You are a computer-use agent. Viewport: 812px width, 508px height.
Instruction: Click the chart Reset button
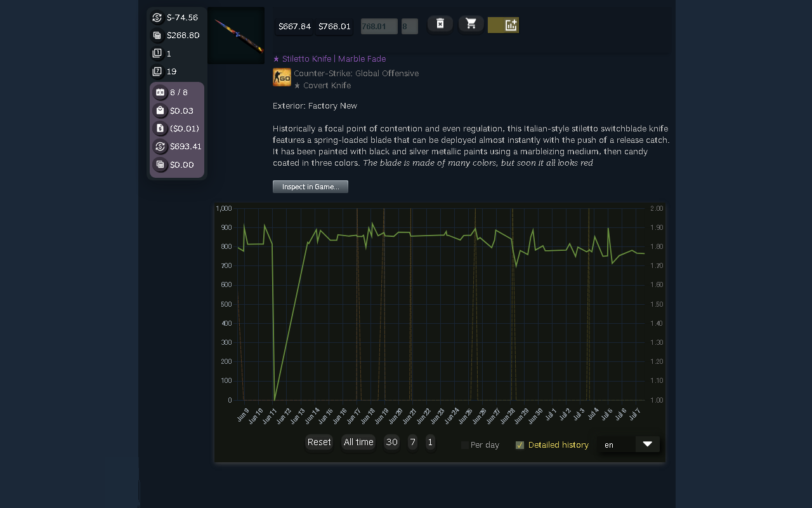click(x=319, y=443)
